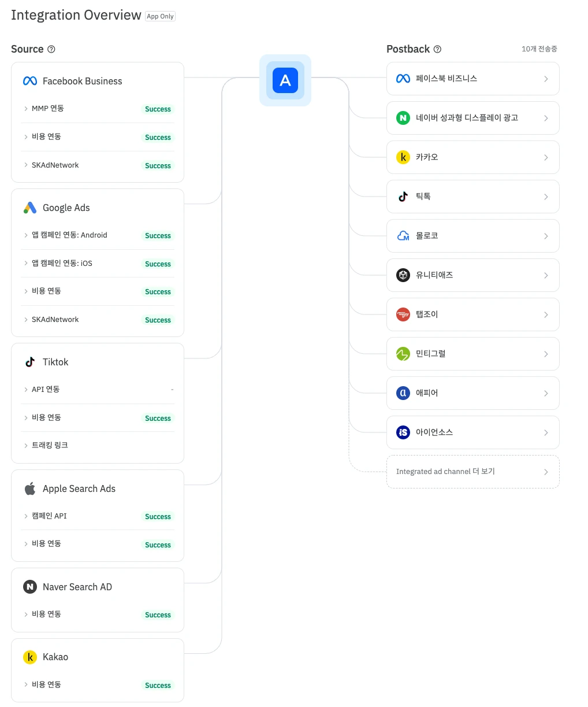Click the Moloco cloud icon on 몰로코
Image resolution: width=588 pixels, height=707 pixels.
point(403,236)
